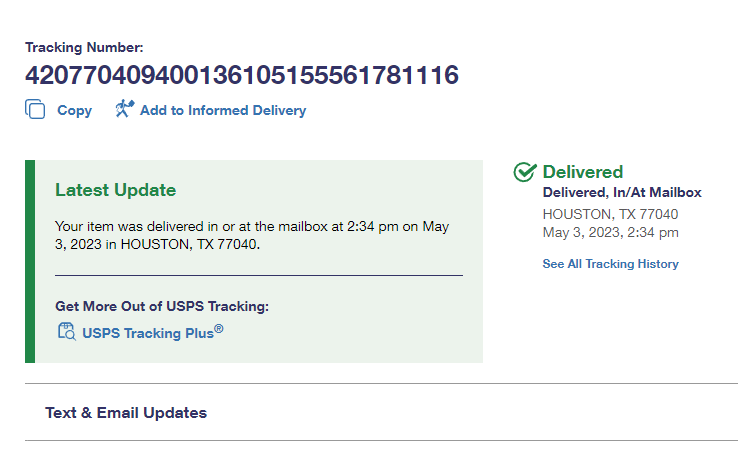
Task: Click the Latest Update heading
Action: coord(115,190)
